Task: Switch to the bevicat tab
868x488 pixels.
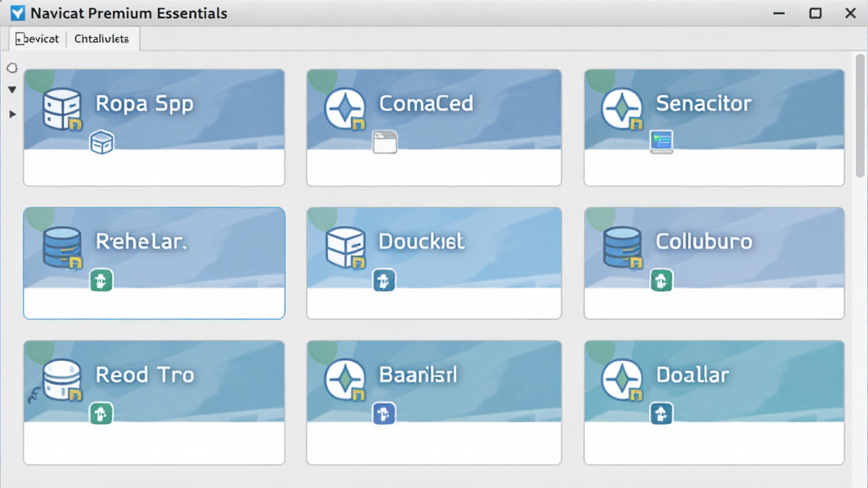Action: click(x=37, y=39)
